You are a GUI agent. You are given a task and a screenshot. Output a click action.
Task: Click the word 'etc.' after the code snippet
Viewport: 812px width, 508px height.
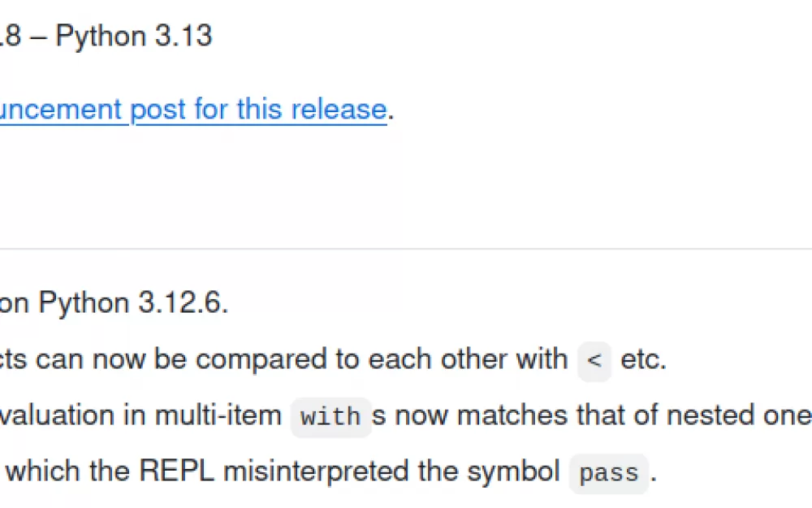(x=644, y=359)
